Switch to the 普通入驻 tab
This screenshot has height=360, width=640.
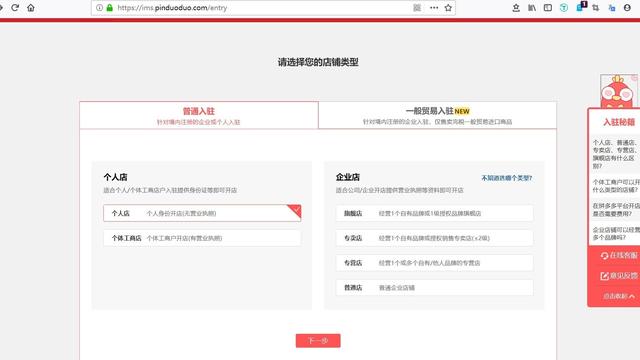coord(199,116)
